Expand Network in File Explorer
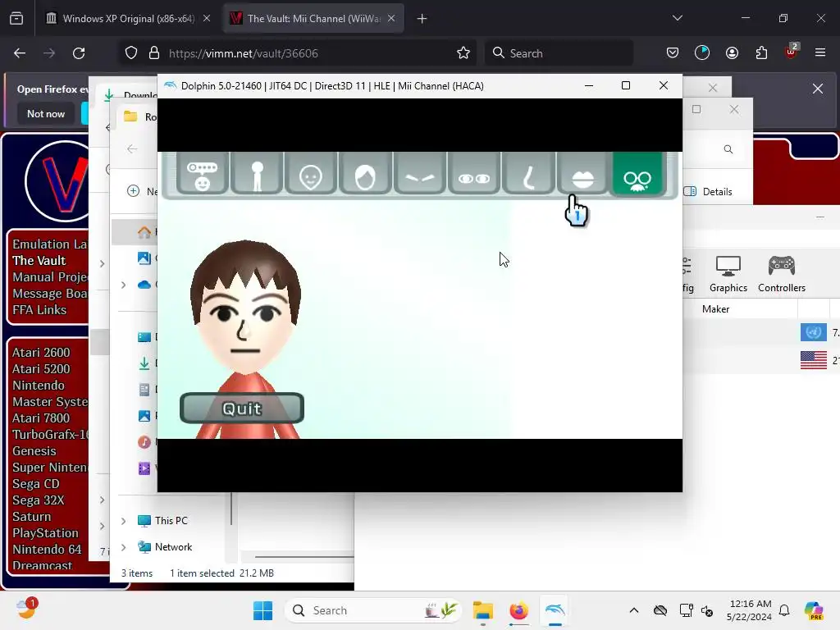The height and width of the screenshot is (630, 840). (123, 547)
